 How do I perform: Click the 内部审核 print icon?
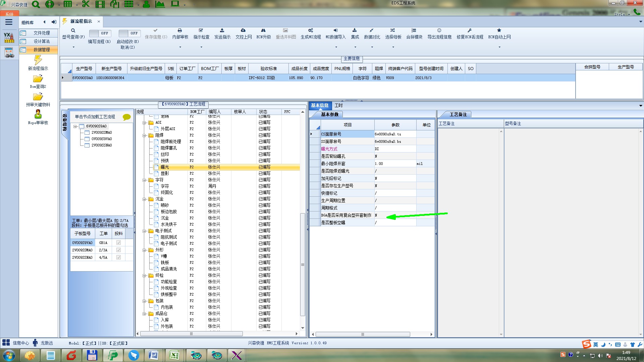point(180,31)
